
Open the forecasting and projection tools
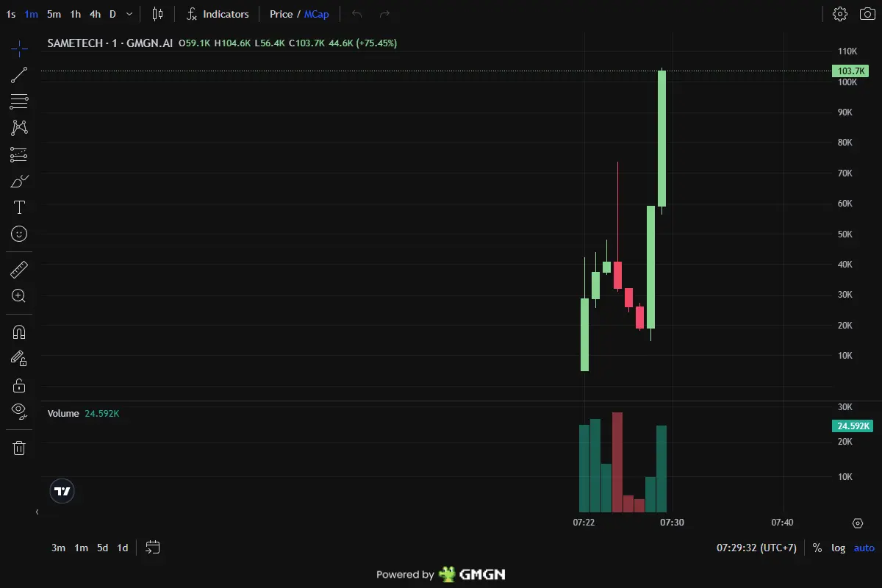click(19, 154)
